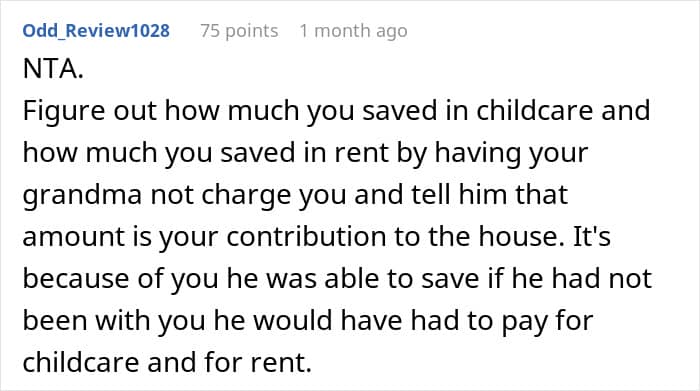Screen dimensions: 700x391
Task: Click the word "childcare" in second line
Action: pyautogui.click(x=534, y=110)
